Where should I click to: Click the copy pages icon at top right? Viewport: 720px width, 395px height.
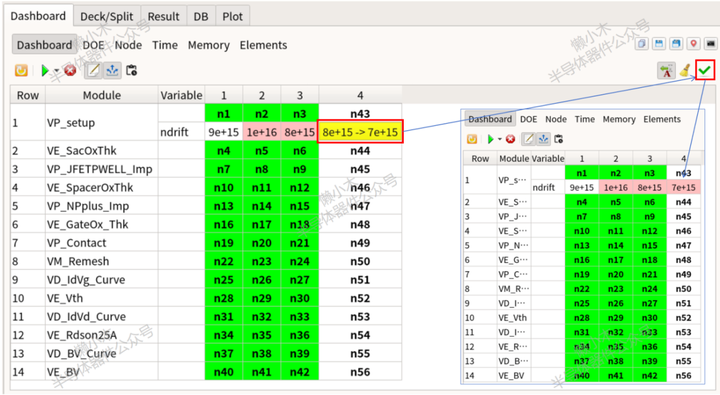tap(642, 44)
